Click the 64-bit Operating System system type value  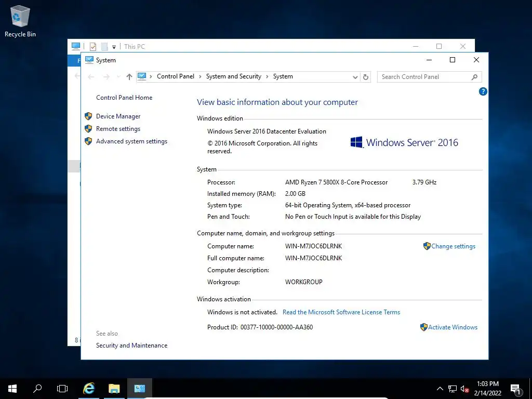point(348,205)
